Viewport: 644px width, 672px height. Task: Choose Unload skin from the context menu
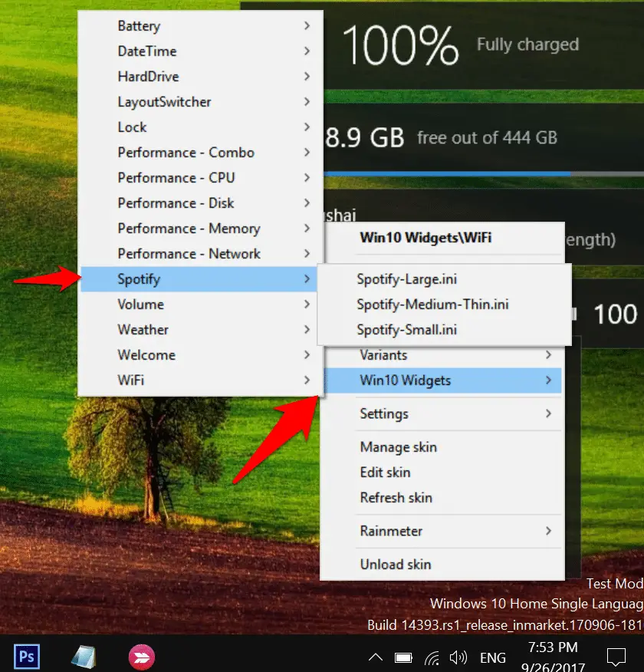pos(442,565)
